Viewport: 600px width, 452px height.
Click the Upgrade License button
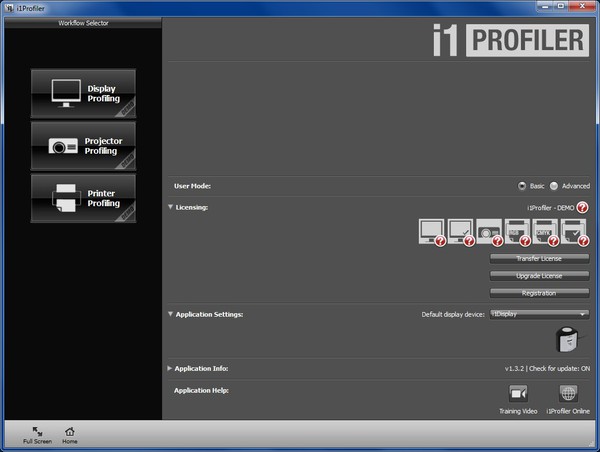tap(540, 276)
